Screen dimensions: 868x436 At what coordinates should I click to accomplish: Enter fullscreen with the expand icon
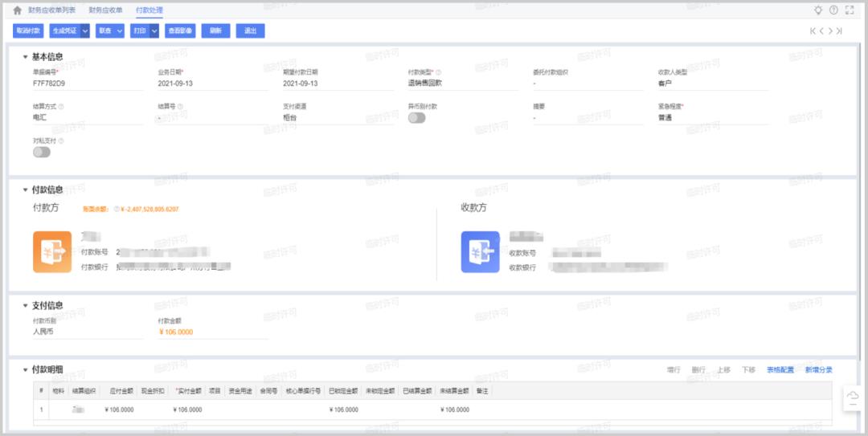[x=850, y=10]
